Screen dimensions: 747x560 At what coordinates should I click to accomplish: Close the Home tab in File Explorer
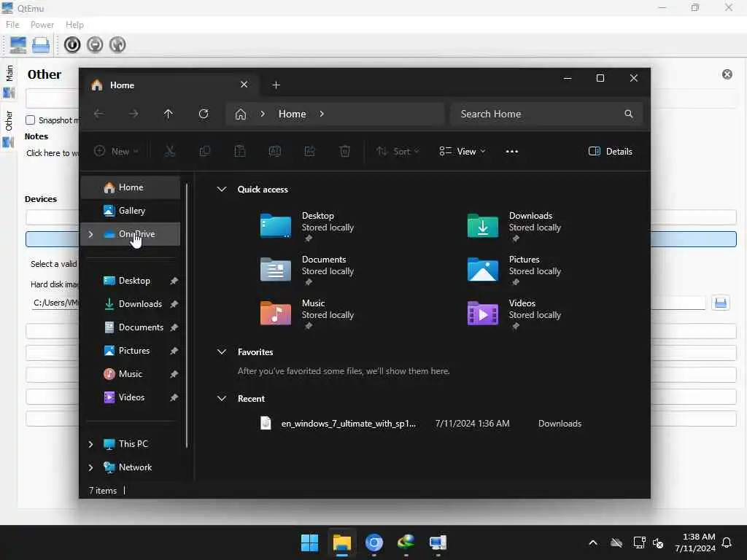coord(244,85)
